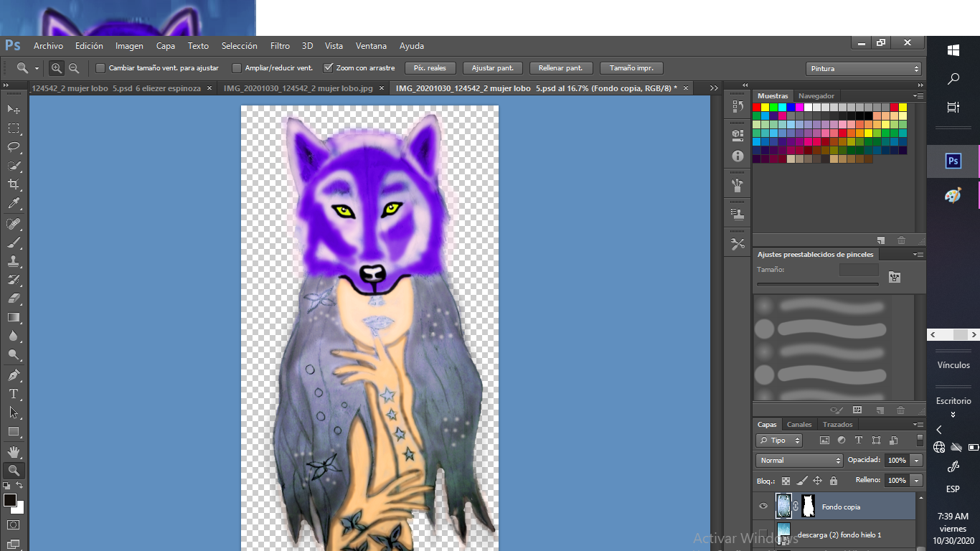Select the Hand tool

click(14, 452)
